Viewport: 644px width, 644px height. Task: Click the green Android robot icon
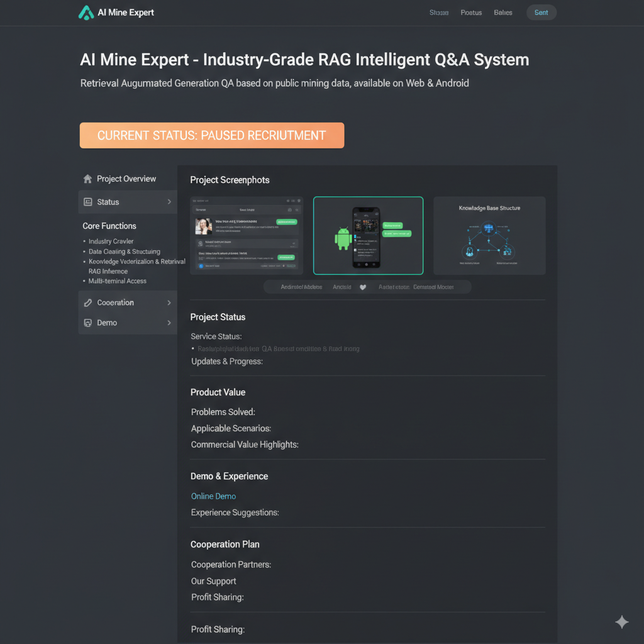pos(343,238)
